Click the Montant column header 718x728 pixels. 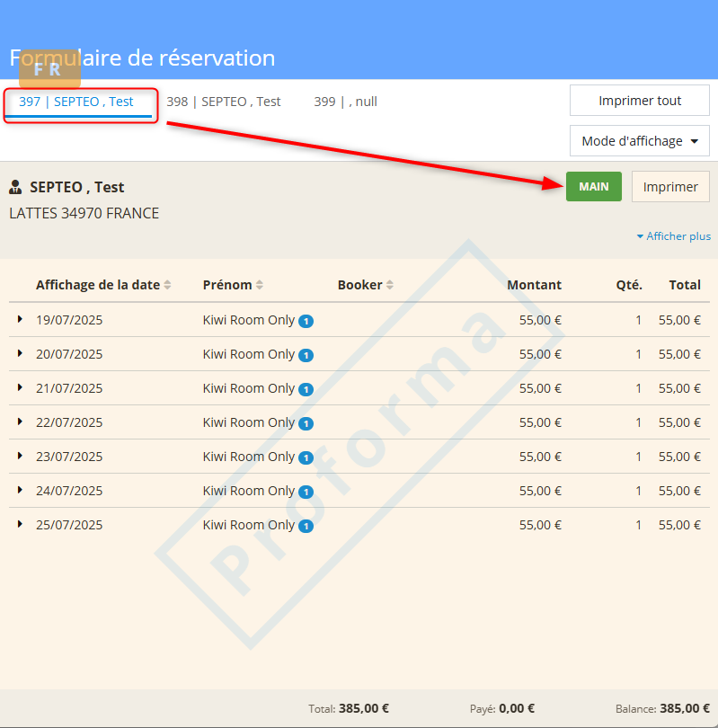tap(534, 285)
